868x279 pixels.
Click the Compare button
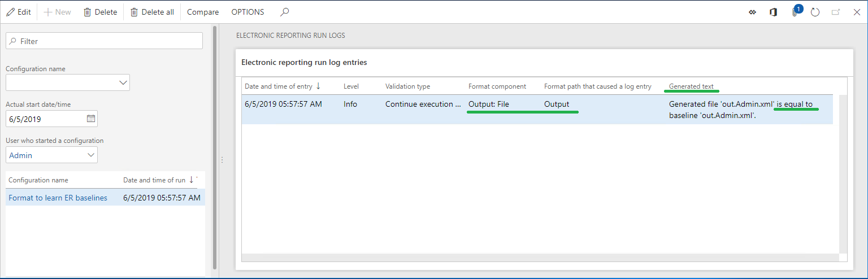[203, 12]
